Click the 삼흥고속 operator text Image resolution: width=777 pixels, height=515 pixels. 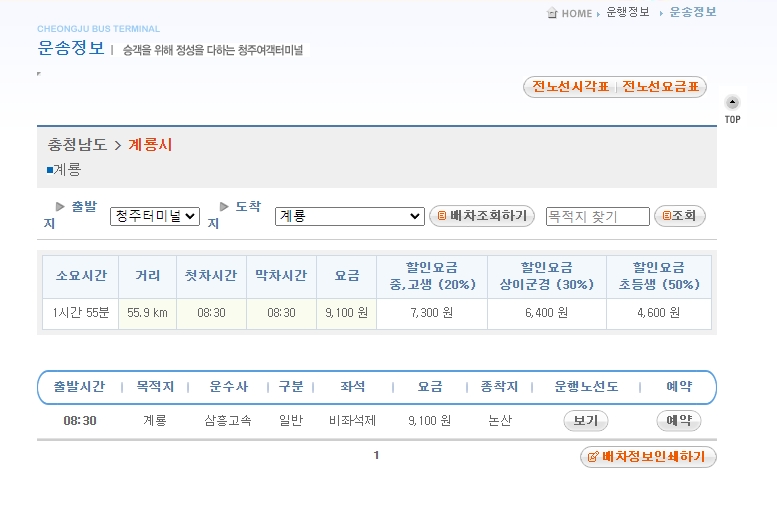[x=228, y=421]
